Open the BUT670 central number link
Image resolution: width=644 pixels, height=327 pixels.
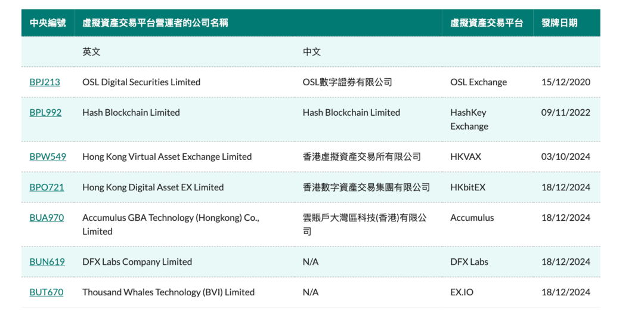(46, 292)
